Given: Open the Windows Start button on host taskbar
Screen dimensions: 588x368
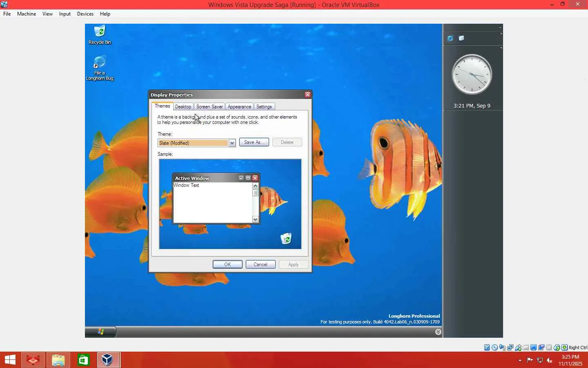Looking at the screenshot, I should pos(10,360).
